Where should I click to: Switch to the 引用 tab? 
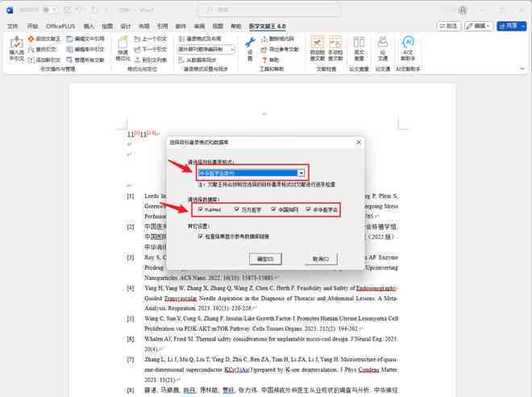(x=163, y=26)
